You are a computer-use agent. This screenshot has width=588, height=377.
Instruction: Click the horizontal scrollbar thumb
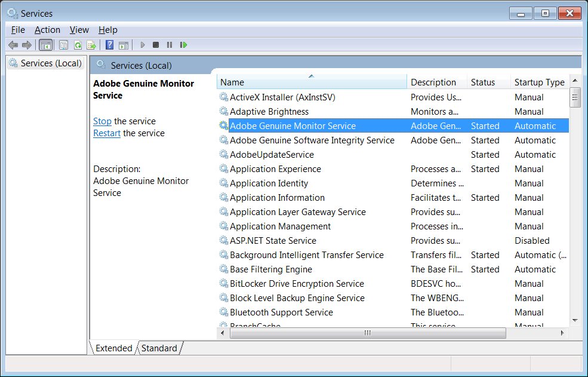pyautogui.click(x=368, y=333)
